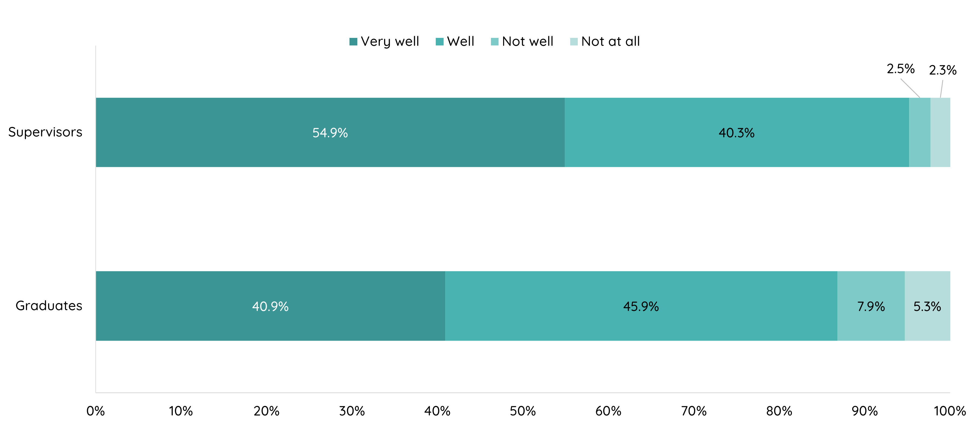Click the 0% axis tick label
The height and width of the screenshot is (427, 980).
point(95,411)
